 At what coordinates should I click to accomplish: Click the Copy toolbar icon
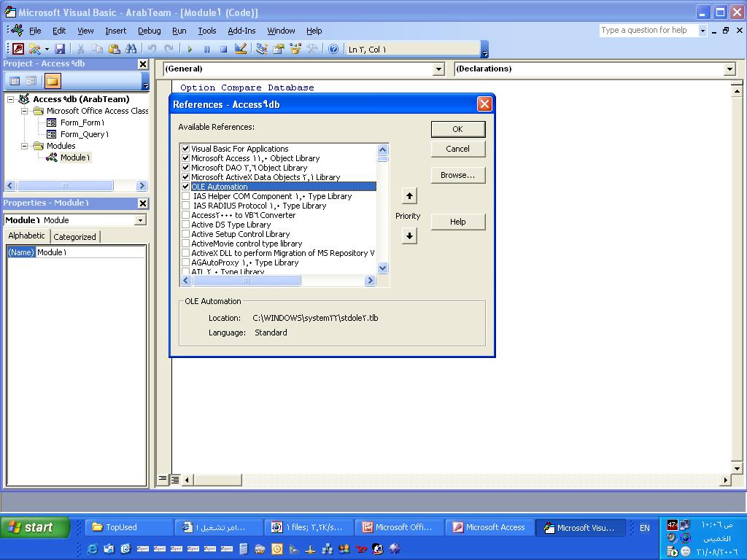click(x=97, y=49)
